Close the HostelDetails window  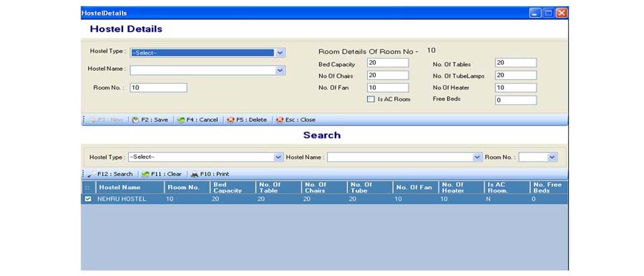click(561, 13)
